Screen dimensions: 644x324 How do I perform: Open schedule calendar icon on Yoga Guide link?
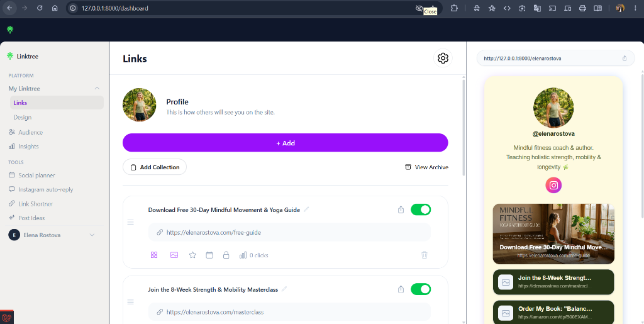click(209, 255)
